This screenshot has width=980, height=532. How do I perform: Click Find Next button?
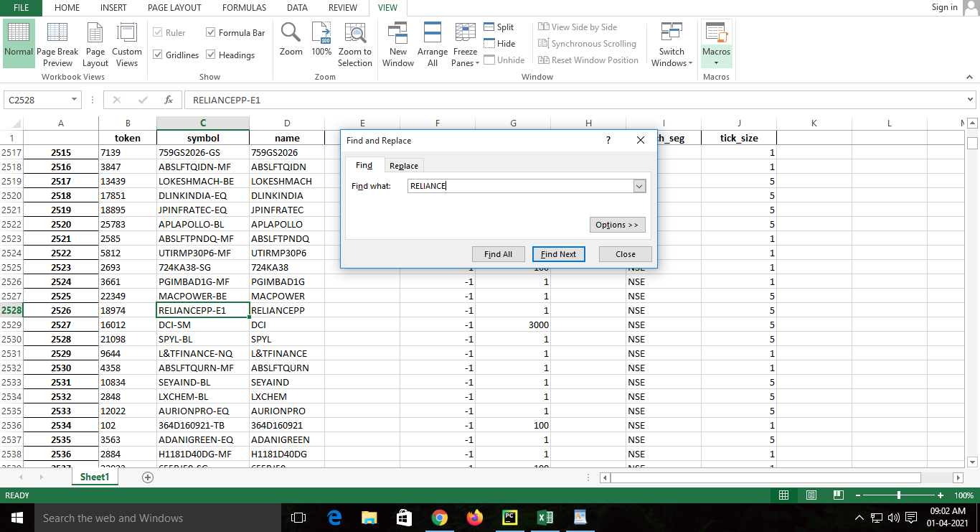pyautogui.click(x=559, y=254)
